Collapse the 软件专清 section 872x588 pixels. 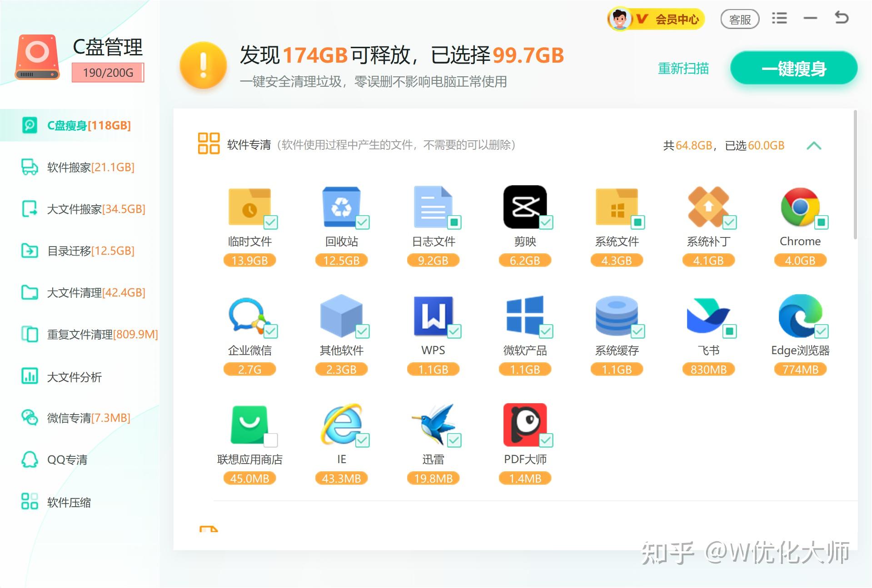coord(814,146)
